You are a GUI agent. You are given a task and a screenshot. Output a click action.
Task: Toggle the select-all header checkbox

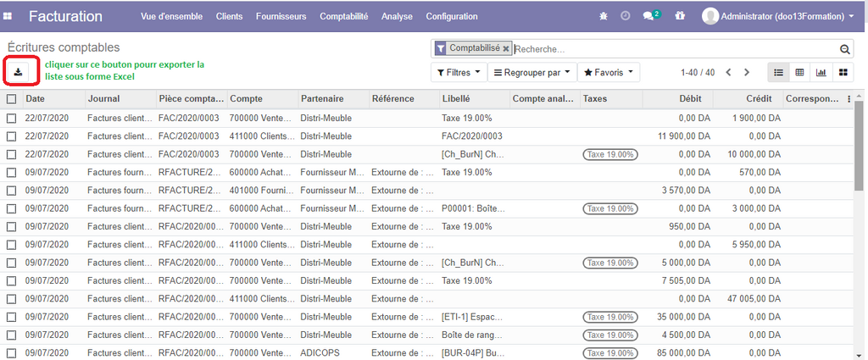point(11,99)
